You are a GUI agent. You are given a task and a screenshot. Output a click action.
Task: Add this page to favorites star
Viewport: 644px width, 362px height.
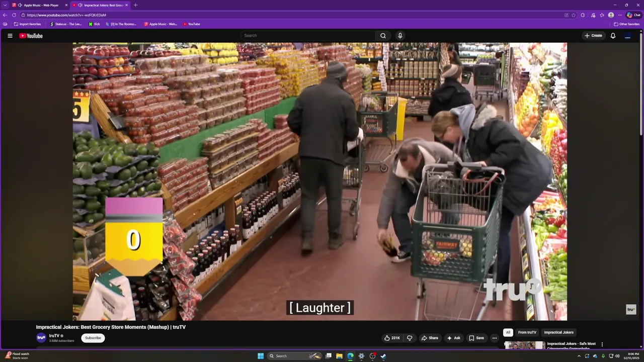point(574,15)
